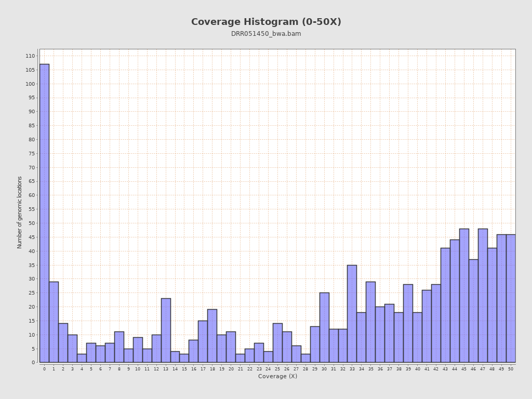Select the histogram bar for coverage 8
The width and height of the screenshot is (532, 399).
[119, 347]
